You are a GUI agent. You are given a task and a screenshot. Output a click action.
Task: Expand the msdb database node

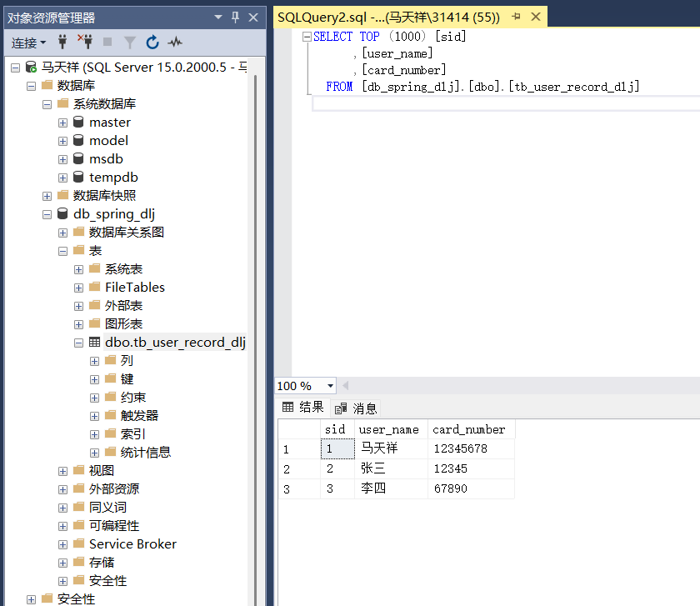pyautogui.click(x=62, y=159)
